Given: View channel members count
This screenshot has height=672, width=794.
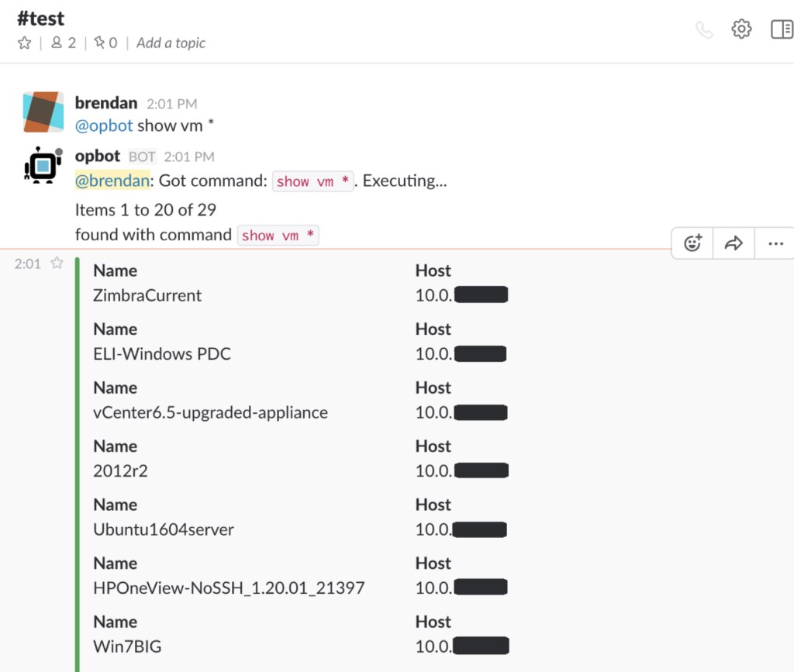Looking at the screenshot, I should [x=64, y=43].
